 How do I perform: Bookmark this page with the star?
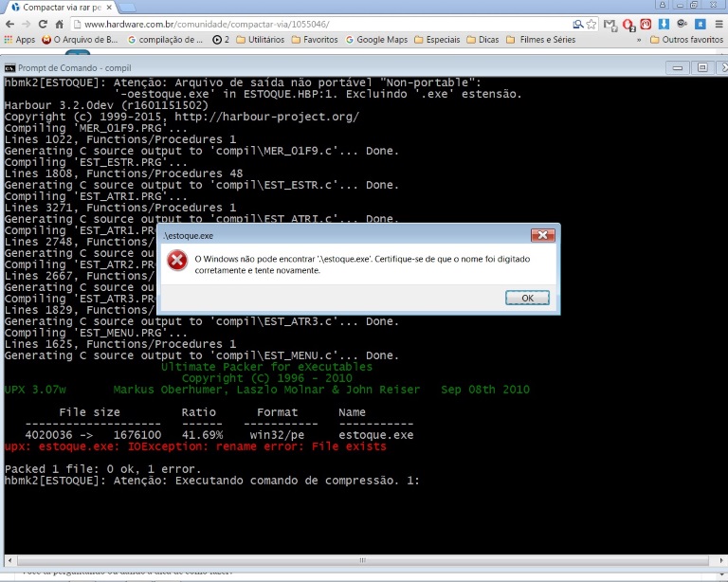coord(591,24)
